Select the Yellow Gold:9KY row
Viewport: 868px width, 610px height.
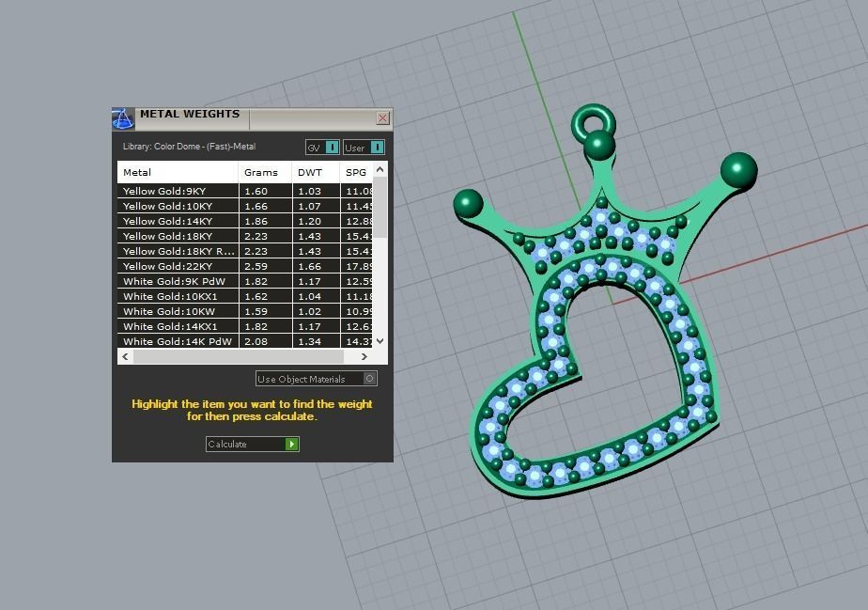[244, 191]
